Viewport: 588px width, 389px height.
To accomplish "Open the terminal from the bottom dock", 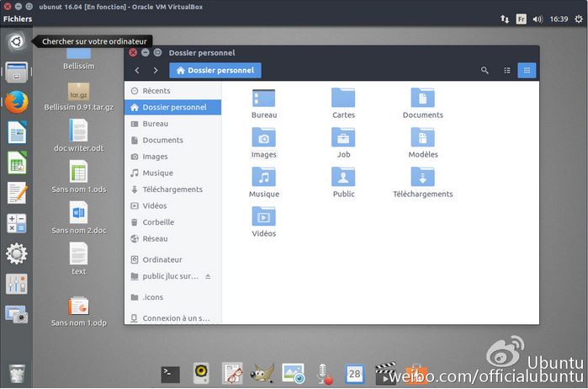I will click(x=170, y=375).
